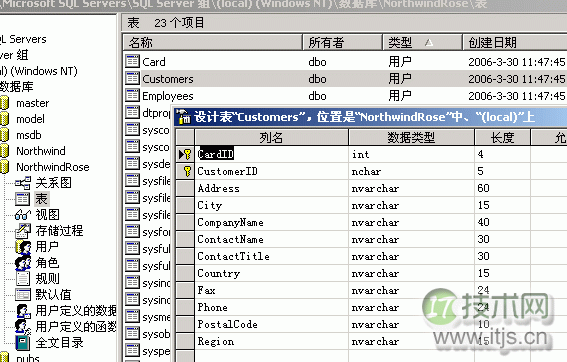Viewport: 567px width, 362px height.
Task: Click the 长度 column header
Action: pos(503,137)
